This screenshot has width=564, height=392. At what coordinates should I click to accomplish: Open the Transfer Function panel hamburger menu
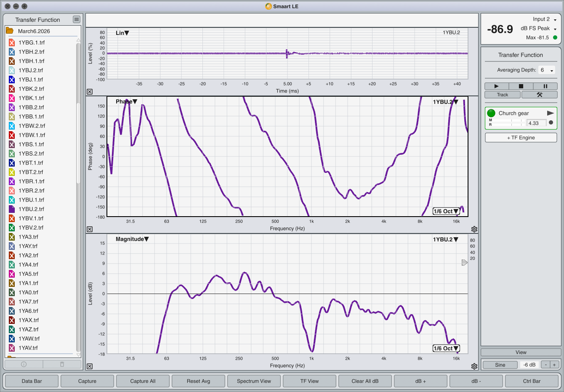[x=76, y=19]
